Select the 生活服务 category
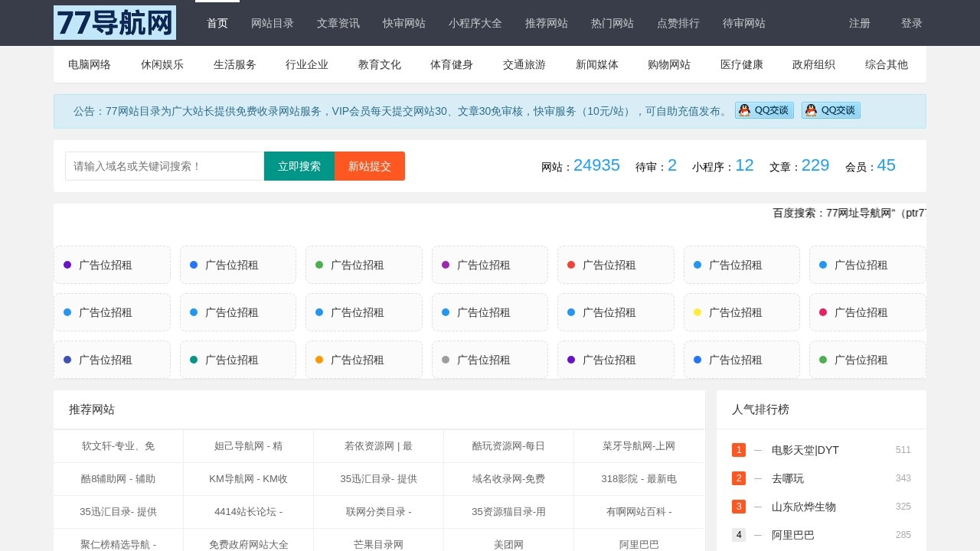The height and width of the screenshot is (551, 980). [x=235, y=64]
